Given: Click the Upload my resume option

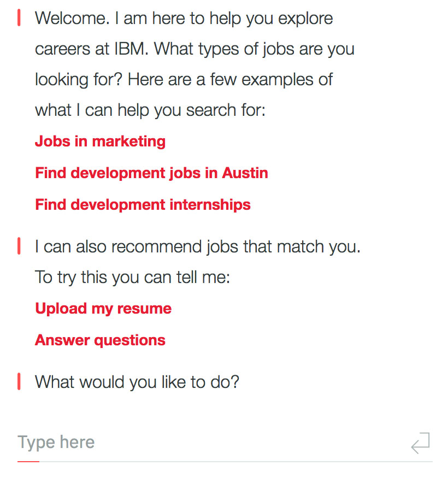Looking at the screenshot, I should [x=103, y=309].
